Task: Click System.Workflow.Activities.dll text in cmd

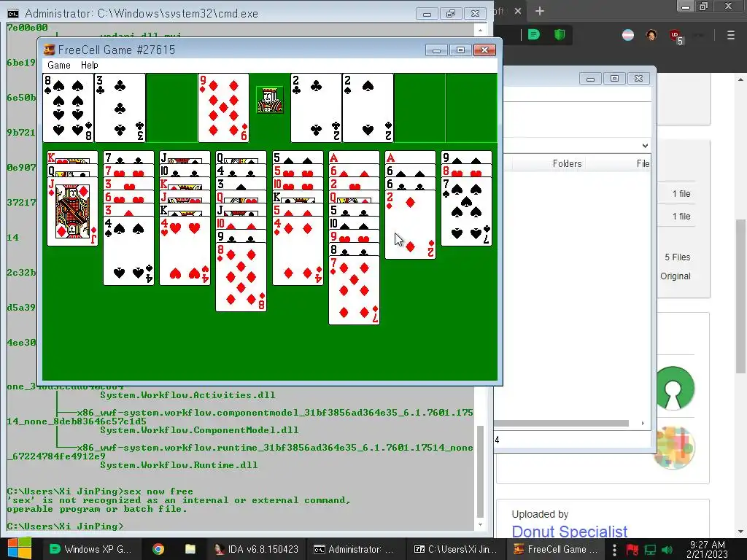Action: tap(187, 394)
